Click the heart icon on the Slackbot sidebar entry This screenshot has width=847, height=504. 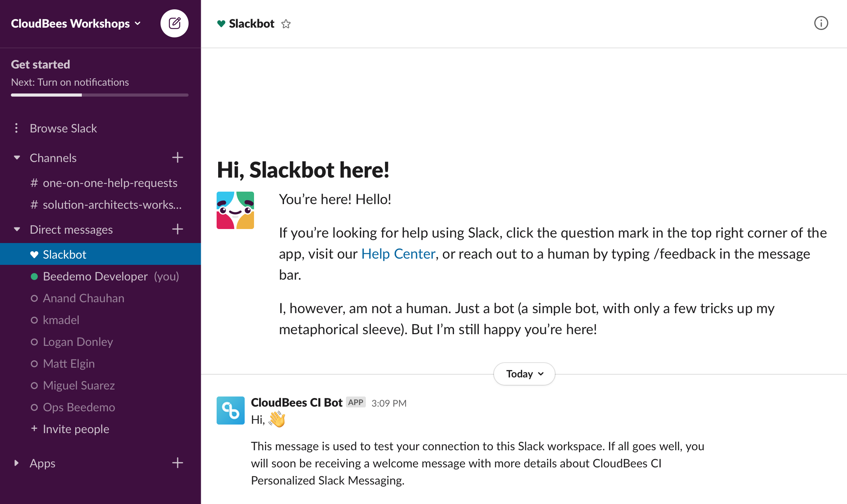(34, 254)
